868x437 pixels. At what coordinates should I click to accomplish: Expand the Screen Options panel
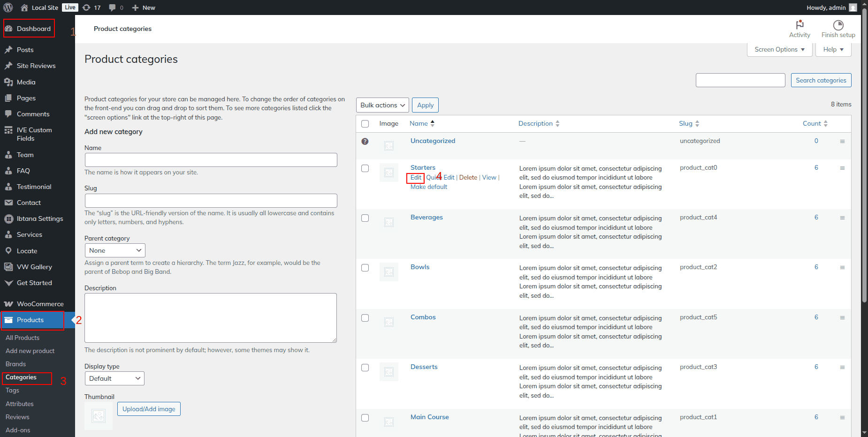779,49
